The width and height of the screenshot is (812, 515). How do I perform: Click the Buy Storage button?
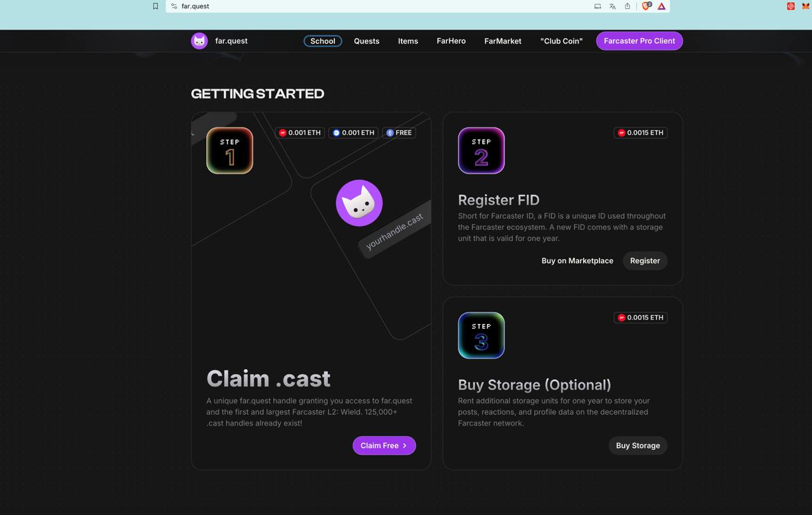tap(638, 445)
